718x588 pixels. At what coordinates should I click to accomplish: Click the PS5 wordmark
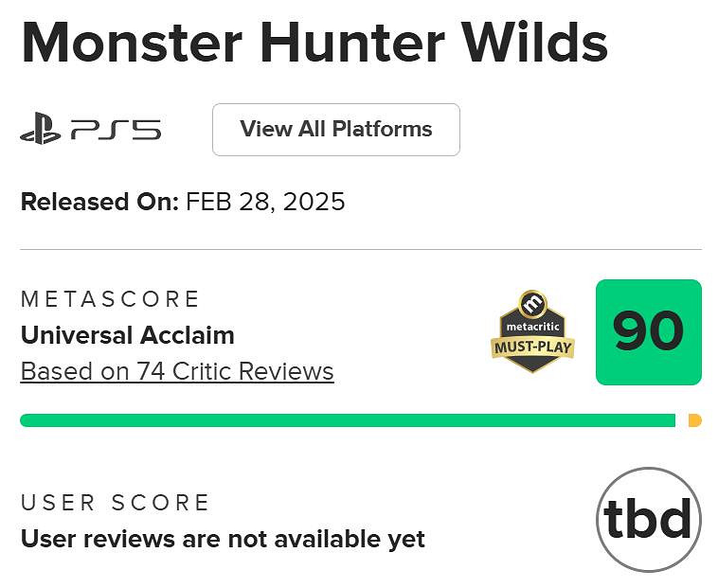(x=116, y=130)
